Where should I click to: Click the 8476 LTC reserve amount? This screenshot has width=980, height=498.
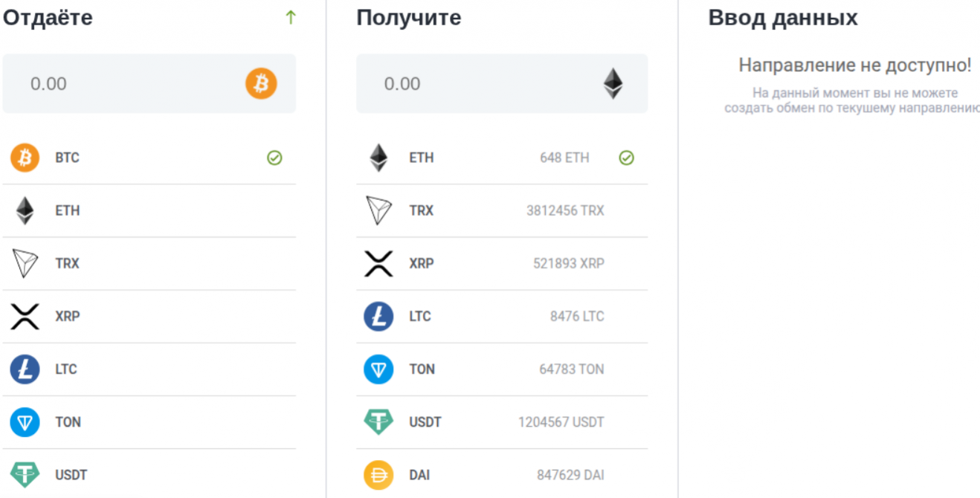pyautogui.click(x=577, y=316)
